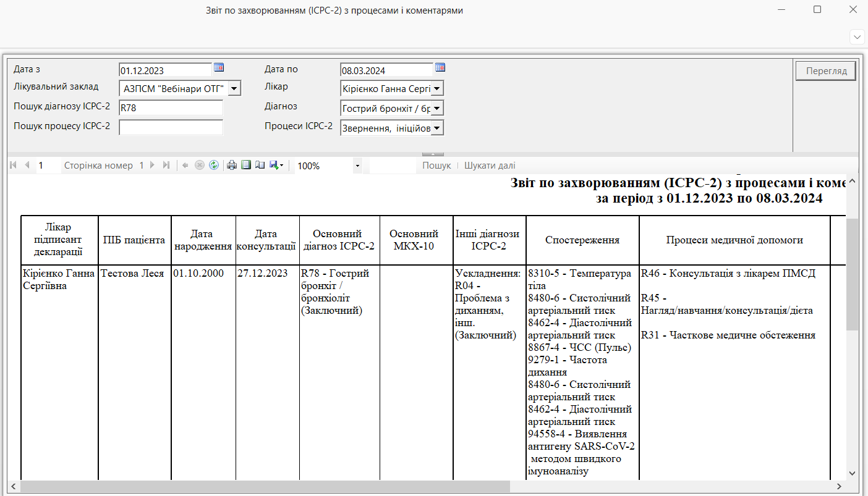Click current page number box

pos(48,166)
